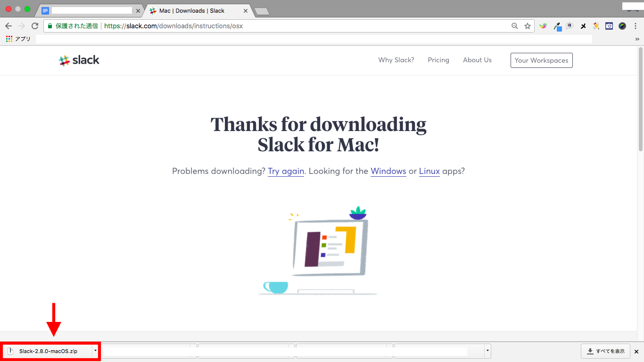Open Chrome's three-dot menu
Screen dimensions: 644x362
tap(636, 26)
